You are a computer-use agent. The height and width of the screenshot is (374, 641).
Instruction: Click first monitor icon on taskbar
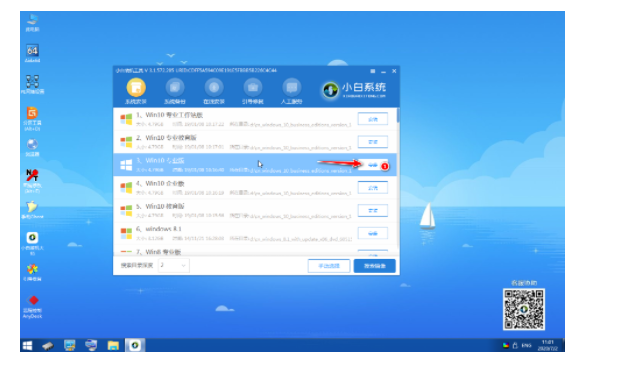point(69,345)
